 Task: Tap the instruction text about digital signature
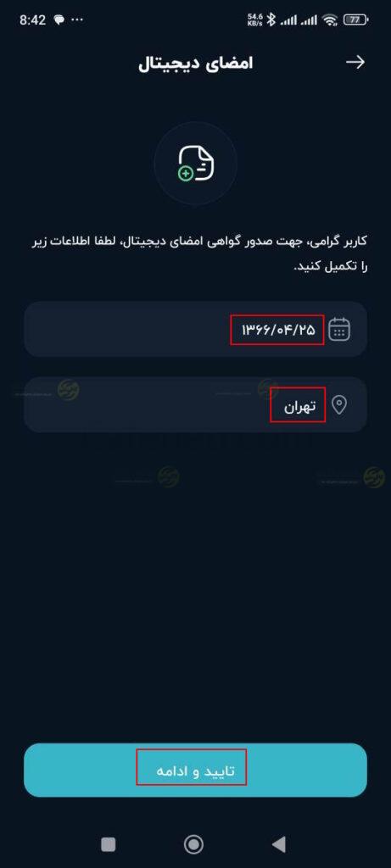(x=198, y=254)
